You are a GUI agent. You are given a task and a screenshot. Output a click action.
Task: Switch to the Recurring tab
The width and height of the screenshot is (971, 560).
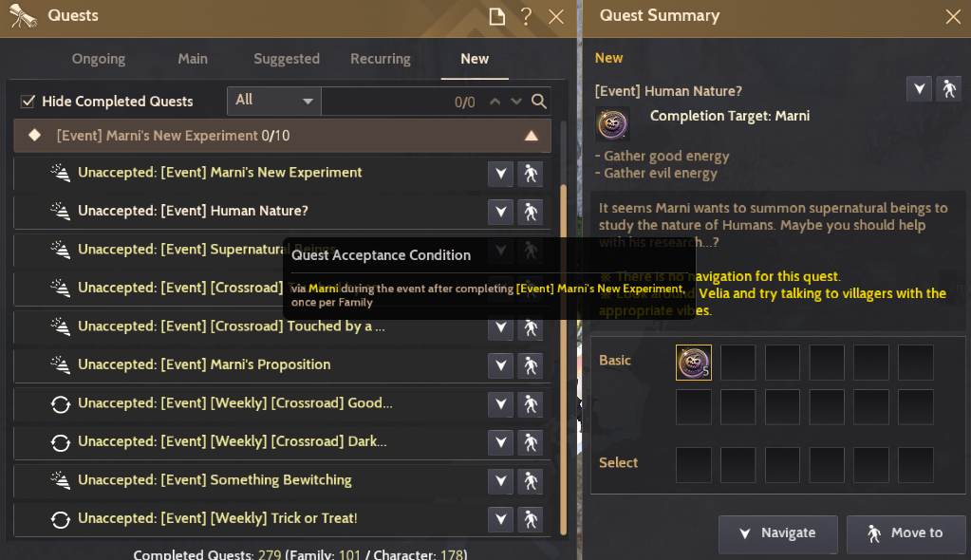pos(381,59)
